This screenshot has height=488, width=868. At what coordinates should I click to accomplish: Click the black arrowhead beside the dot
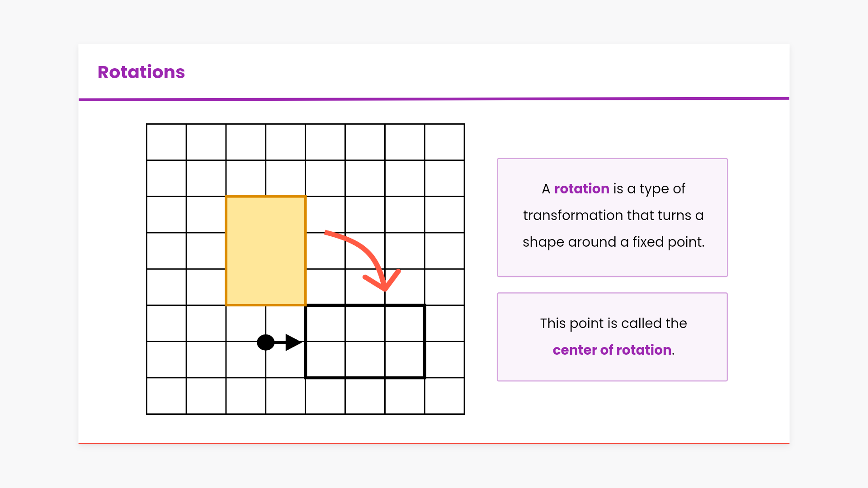tap(293, 343)
